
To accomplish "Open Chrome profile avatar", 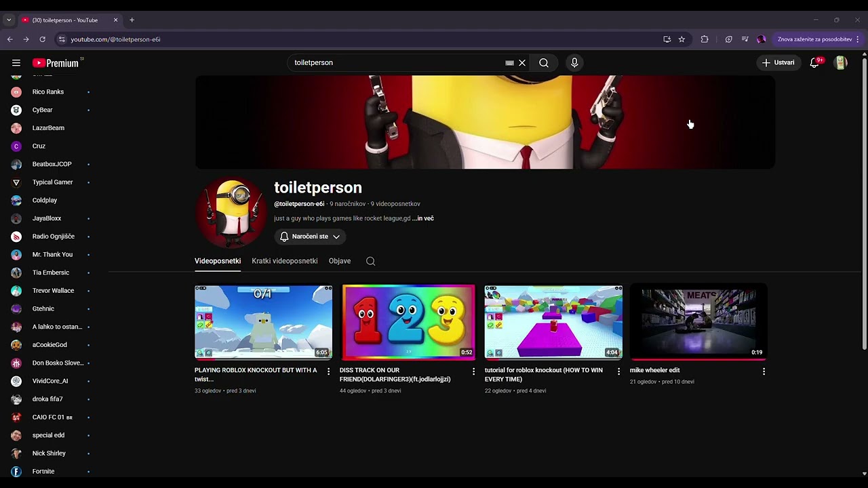I will pos(762,39).
